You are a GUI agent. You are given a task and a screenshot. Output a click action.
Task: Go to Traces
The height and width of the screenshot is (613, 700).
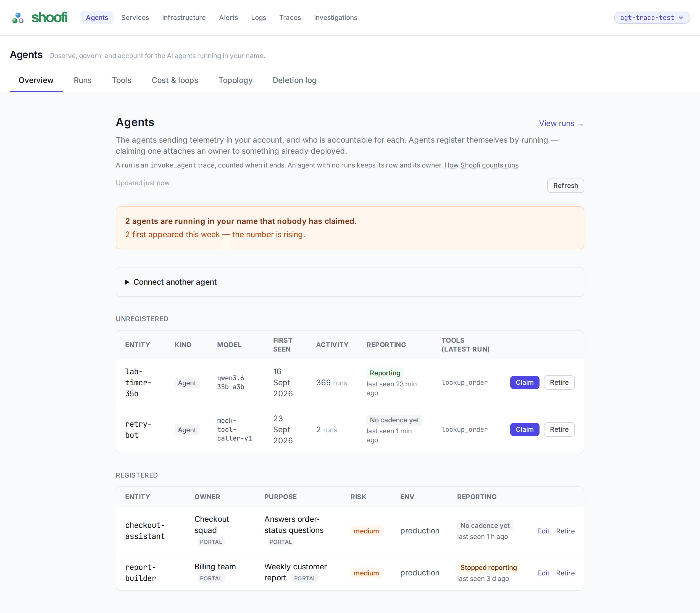point(290,17)
